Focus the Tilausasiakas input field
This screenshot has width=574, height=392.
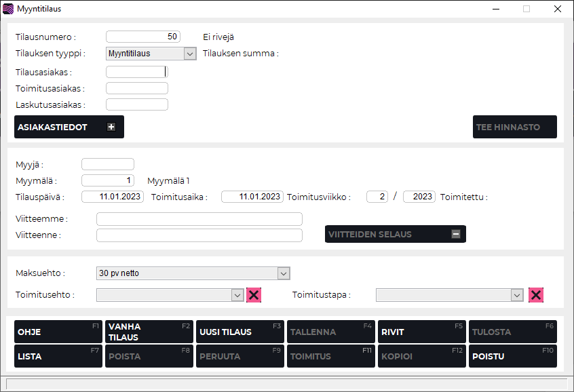[136, 71]
